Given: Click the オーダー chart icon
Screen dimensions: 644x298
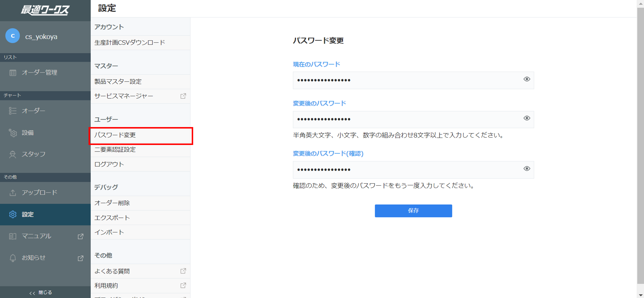Looking at the screenshot, I should click(13, 111).
